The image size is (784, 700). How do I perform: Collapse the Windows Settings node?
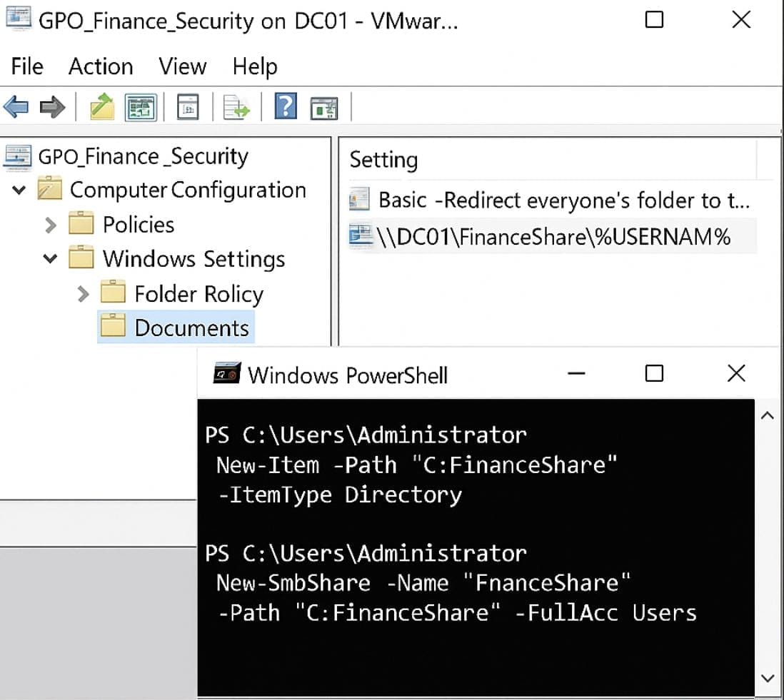(x=51, y=259)
